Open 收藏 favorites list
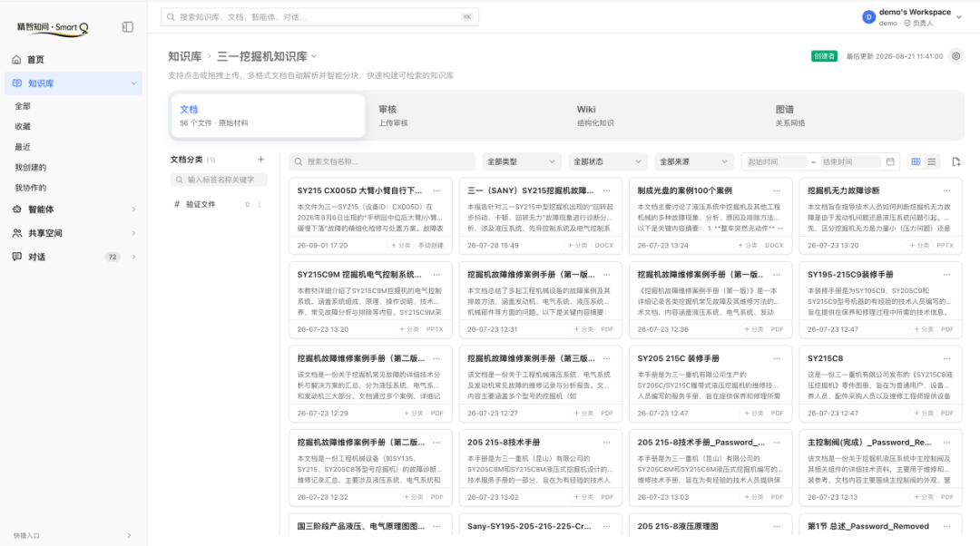Screen dimensions: 980x546 [23, 126]
